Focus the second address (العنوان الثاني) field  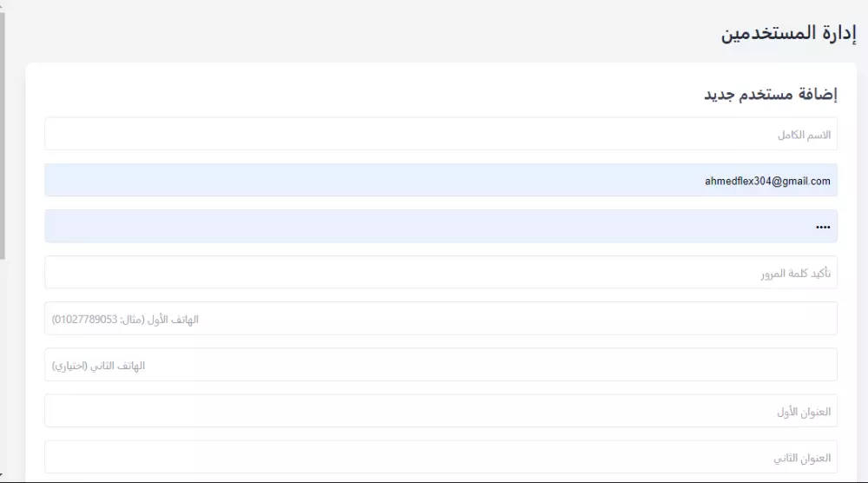[x=441, y=457]
